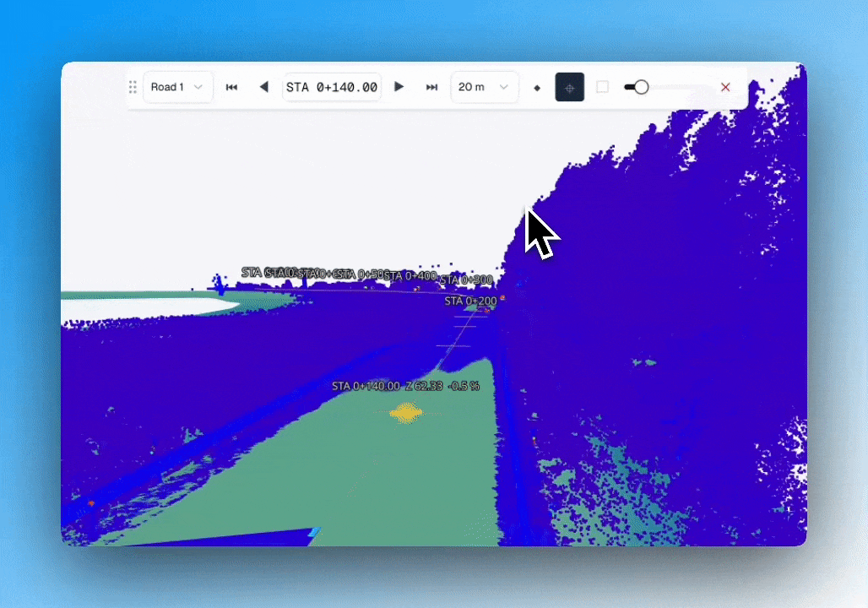Jump to the last station
The height and width of the screenshot is (608, 868).
click(431, 87)
